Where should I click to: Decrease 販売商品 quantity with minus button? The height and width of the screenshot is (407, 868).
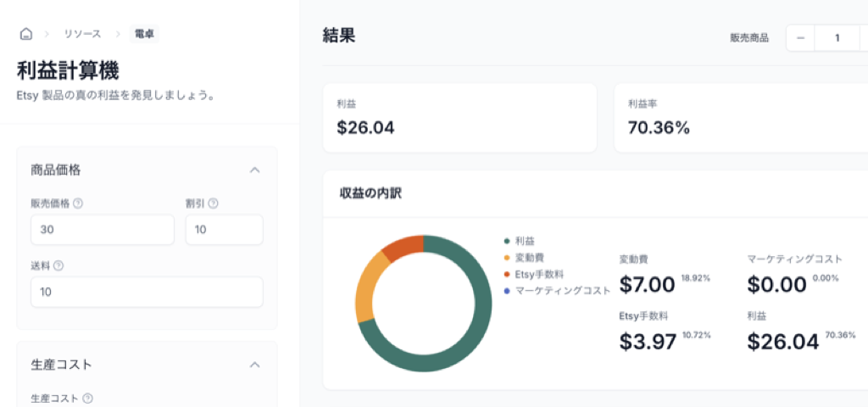coord(800,38)
